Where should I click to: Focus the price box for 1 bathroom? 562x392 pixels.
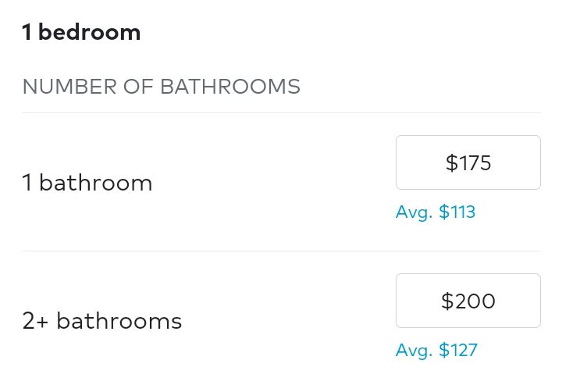(x=468, y=162)
